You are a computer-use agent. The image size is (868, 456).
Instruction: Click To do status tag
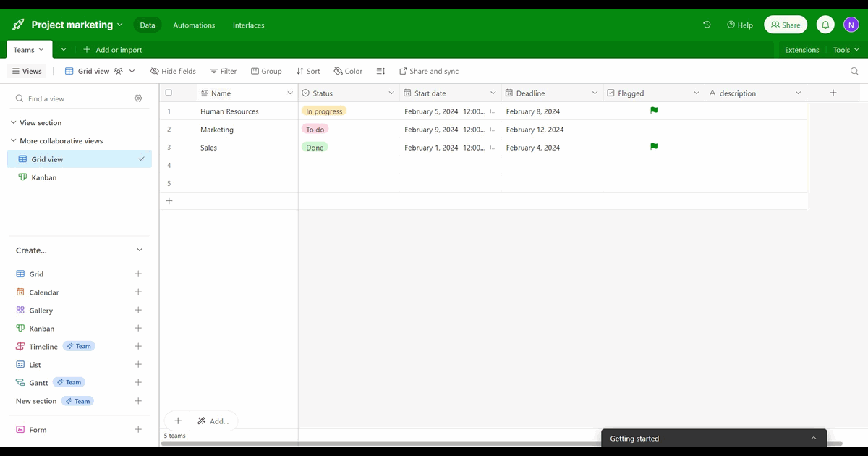(x=315, y=129)
